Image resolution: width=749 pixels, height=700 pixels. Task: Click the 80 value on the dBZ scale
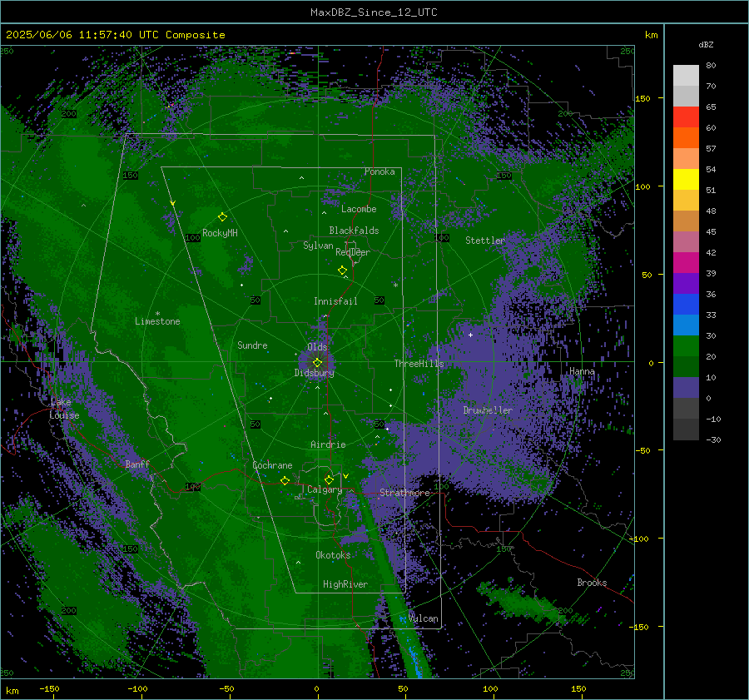tap(711, 66)
